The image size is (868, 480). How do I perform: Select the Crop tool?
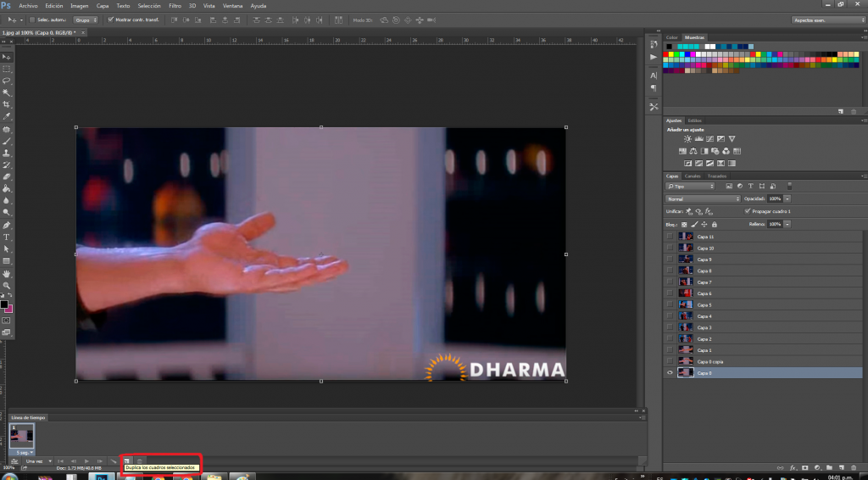7,104
